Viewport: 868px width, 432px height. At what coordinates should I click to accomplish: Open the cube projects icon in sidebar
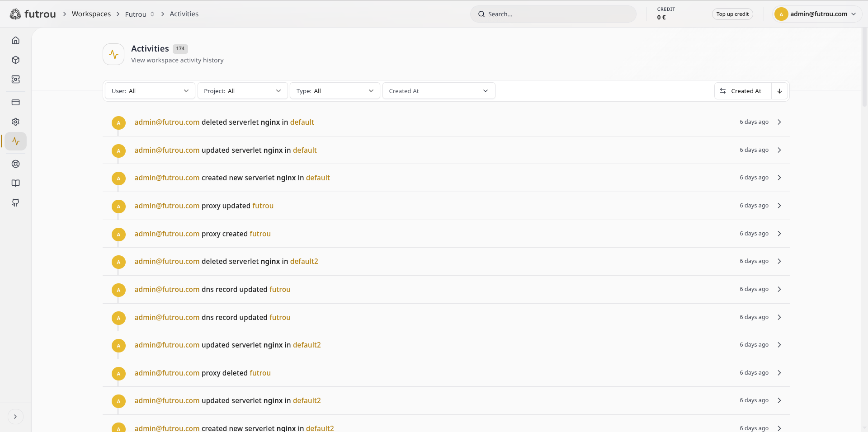coord(16,60)
